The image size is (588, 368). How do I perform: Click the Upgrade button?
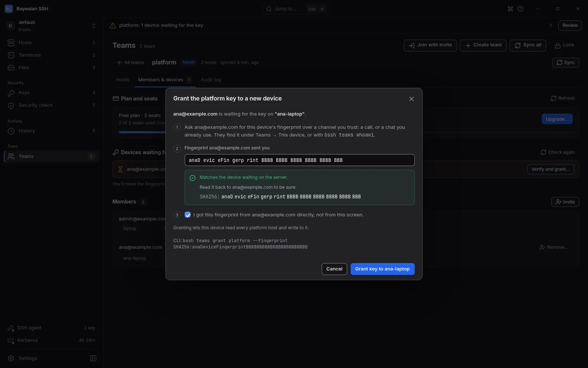(557, 119)
